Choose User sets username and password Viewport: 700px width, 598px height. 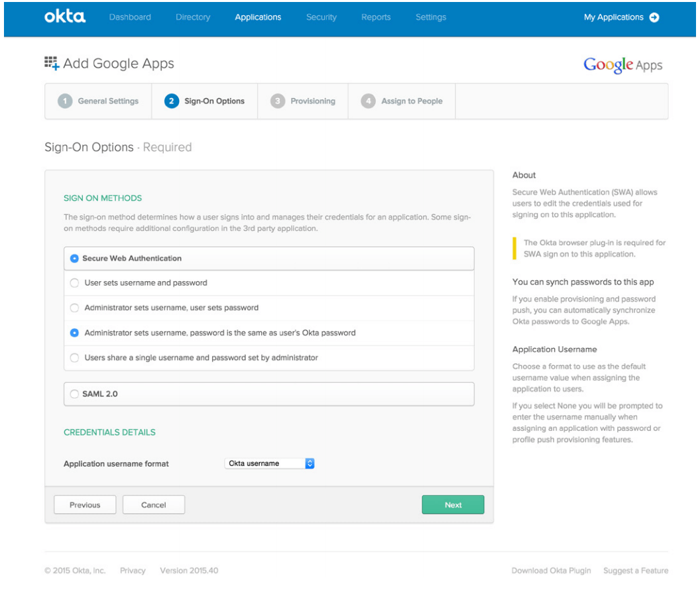[x=74, y=283]
